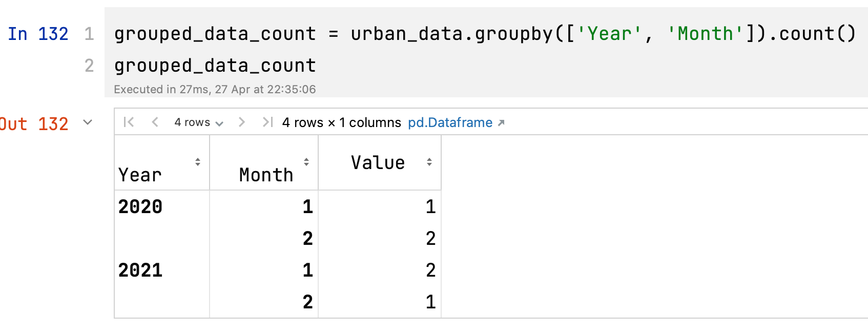Open the 4 rows page size dropdown
Image resolution: width=868 pixels, height=334 pixels.
(x=199, y=122)
